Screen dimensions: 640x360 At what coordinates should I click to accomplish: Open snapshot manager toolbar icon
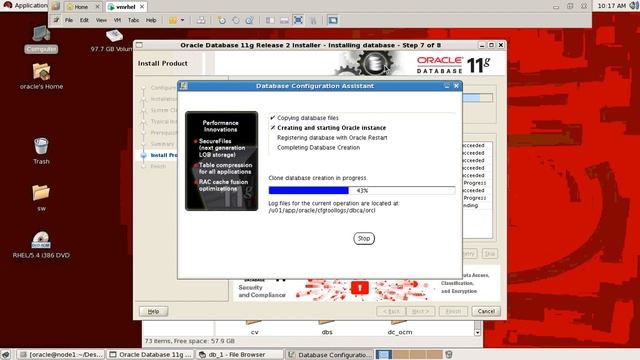[249, 20]
